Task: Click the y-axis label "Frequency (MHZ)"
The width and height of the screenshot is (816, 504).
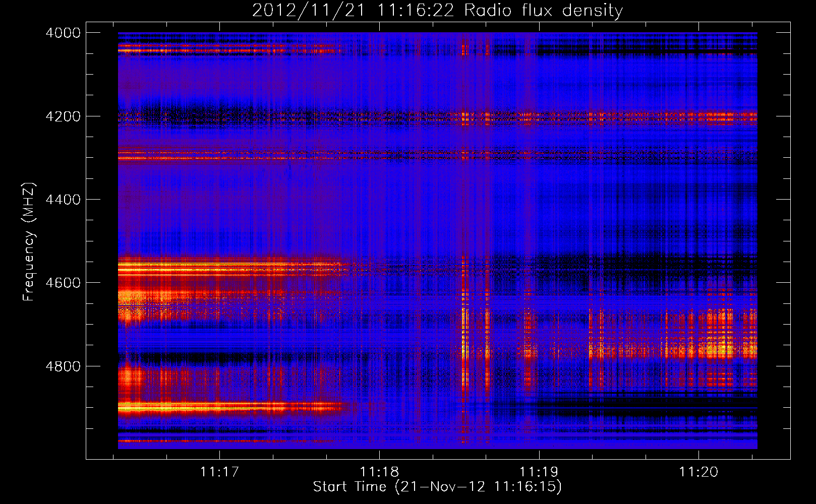Action: click(x=29, y=242)
